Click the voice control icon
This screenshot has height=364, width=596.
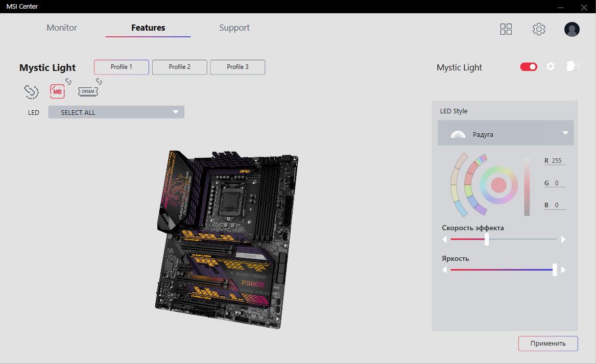click(x=573, y=66)
